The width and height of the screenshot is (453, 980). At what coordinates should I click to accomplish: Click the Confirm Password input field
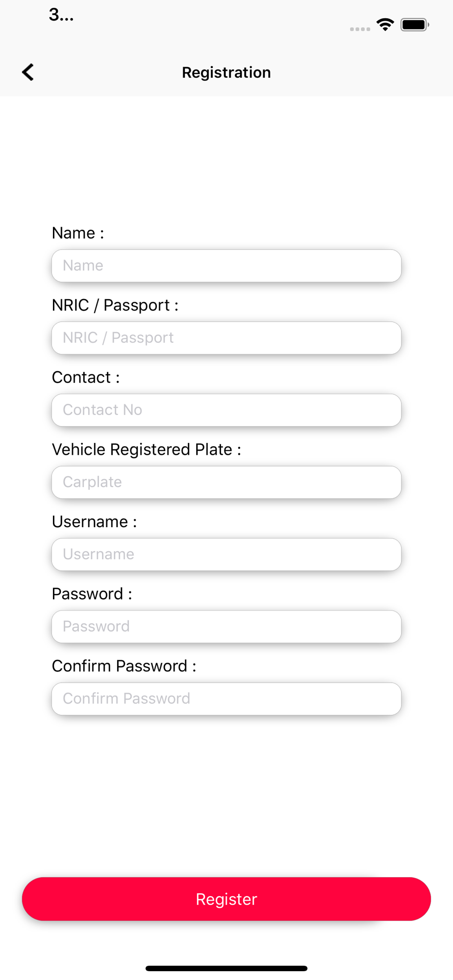[226, 699]
